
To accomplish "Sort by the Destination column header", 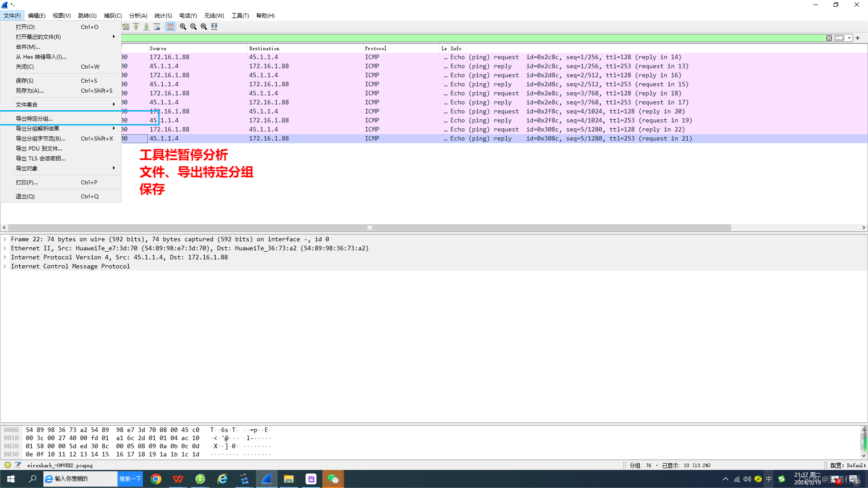I will (x=306, y=48).
